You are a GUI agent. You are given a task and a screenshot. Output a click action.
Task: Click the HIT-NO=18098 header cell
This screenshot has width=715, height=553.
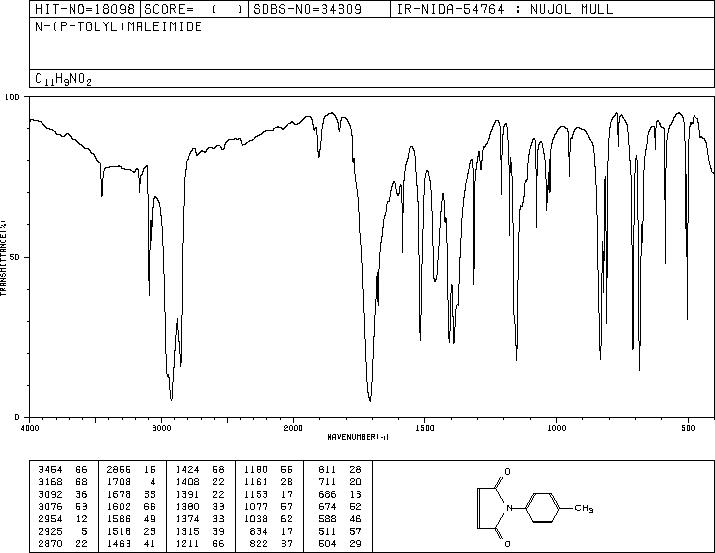85,9
